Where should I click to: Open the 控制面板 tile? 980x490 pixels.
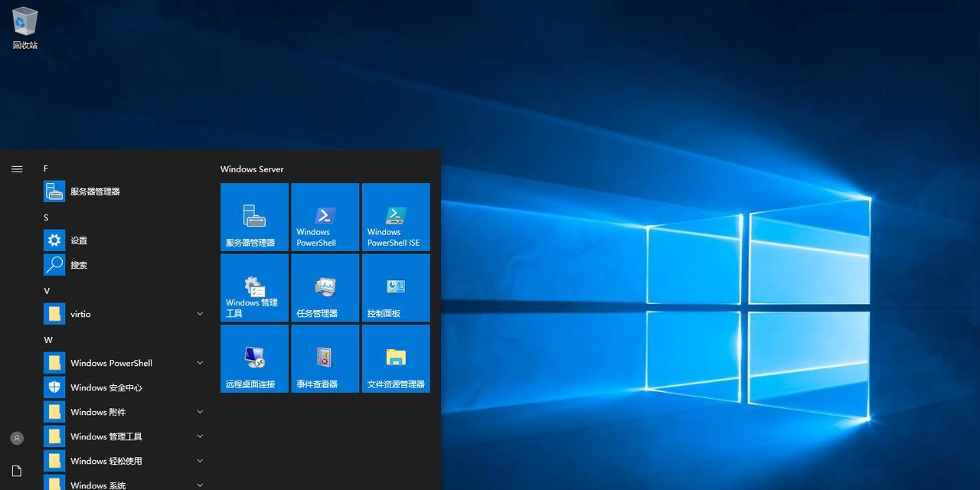(396, 288)
